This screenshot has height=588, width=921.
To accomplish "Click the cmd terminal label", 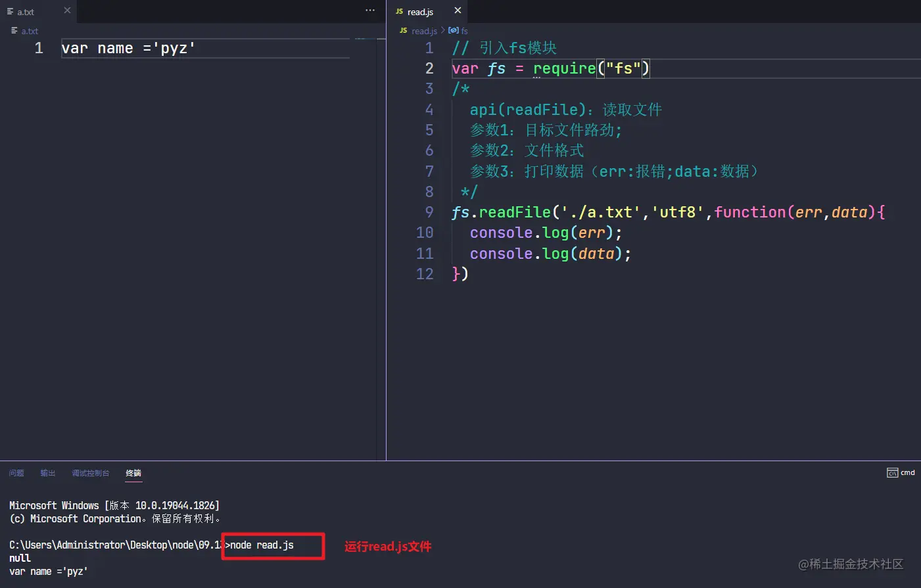I will point(908,472).
